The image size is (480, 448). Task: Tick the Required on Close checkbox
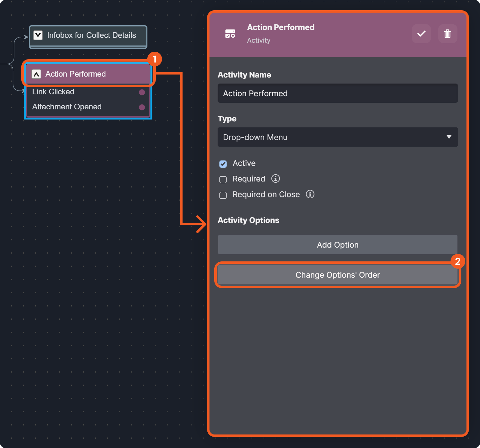[x=223, y=195]
